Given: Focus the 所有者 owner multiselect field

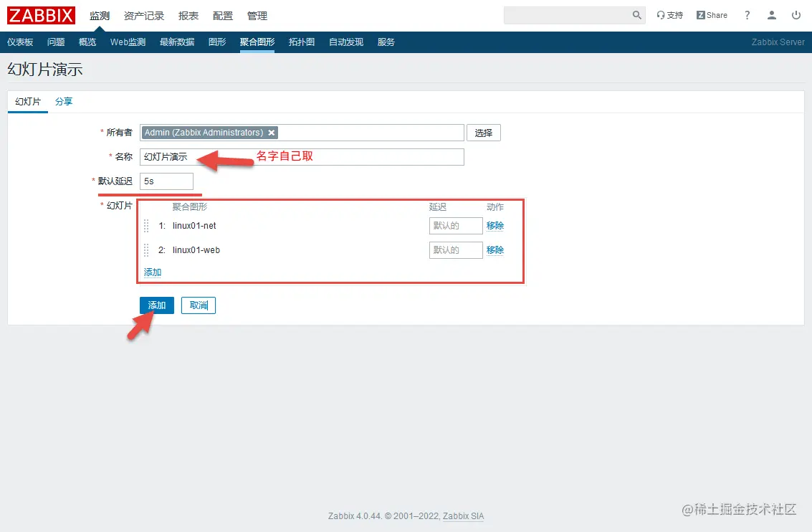Looking at the screenshot, I should [x=302, y=133].
